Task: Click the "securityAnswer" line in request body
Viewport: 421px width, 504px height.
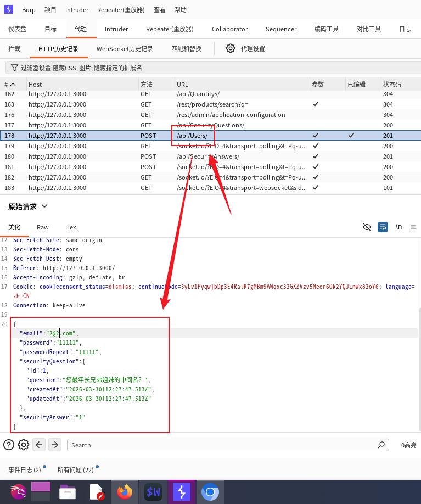Action: pos(52,417)
